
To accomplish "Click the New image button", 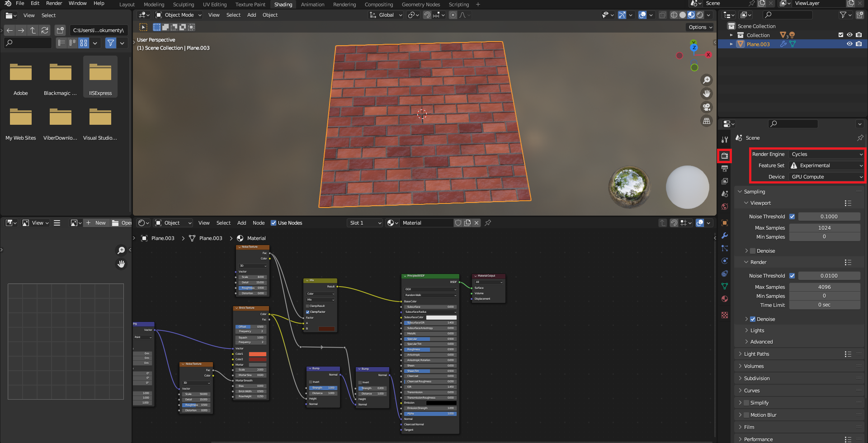I will click(96, 223).
